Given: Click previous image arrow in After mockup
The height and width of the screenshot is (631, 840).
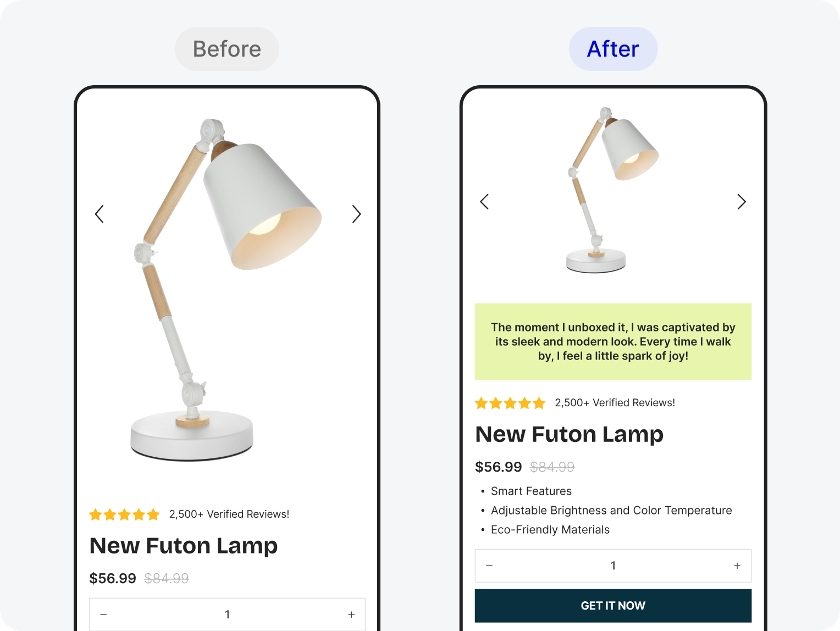Looking at the screenshot, I should pyautogui.click(x=484, y=202).
